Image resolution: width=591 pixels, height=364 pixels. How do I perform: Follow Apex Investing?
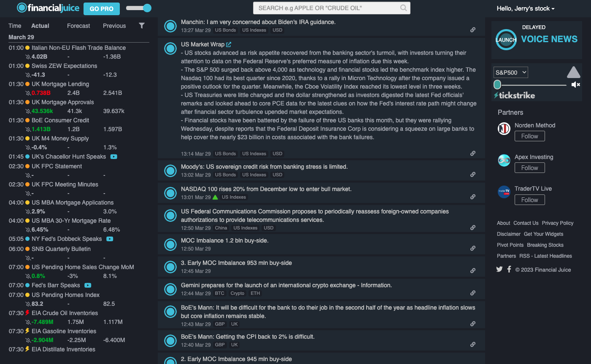pos(530,168)
